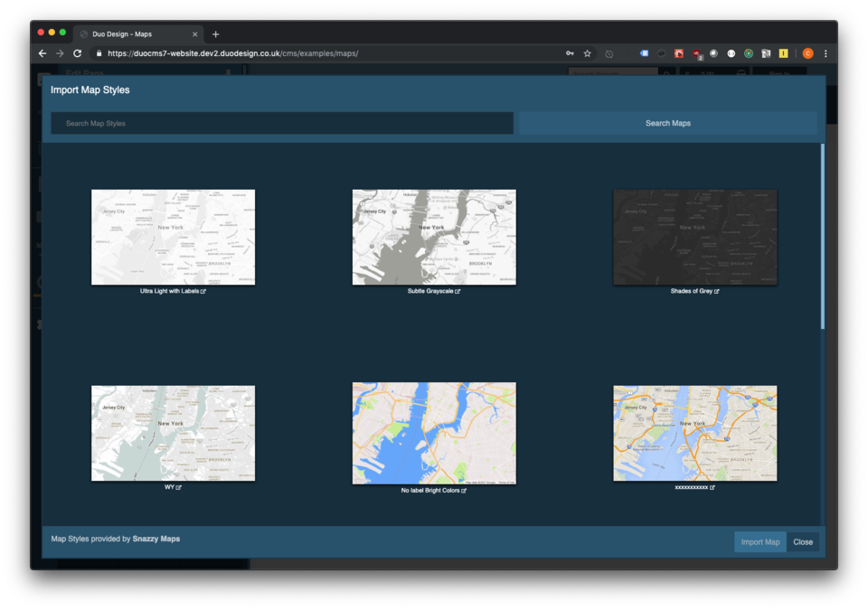Open a new browser tab

[x=215, y=34]
